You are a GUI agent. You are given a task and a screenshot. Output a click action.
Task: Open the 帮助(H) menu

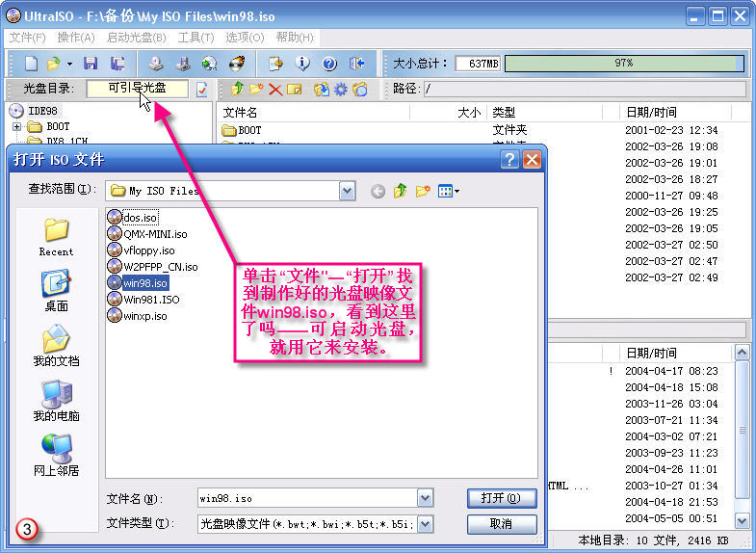tap(295, 38)
